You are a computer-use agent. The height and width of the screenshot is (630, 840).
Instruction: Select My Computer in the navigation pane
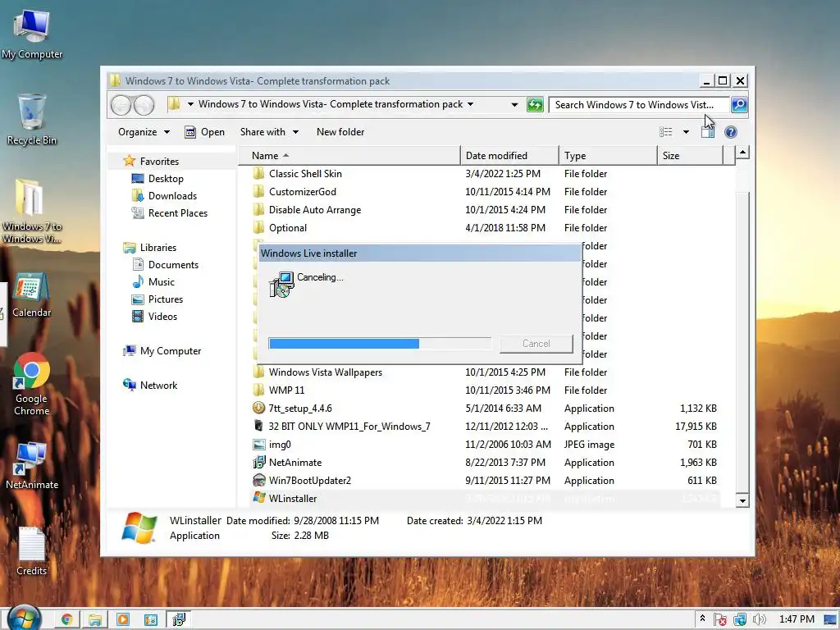tap(162, 351)
